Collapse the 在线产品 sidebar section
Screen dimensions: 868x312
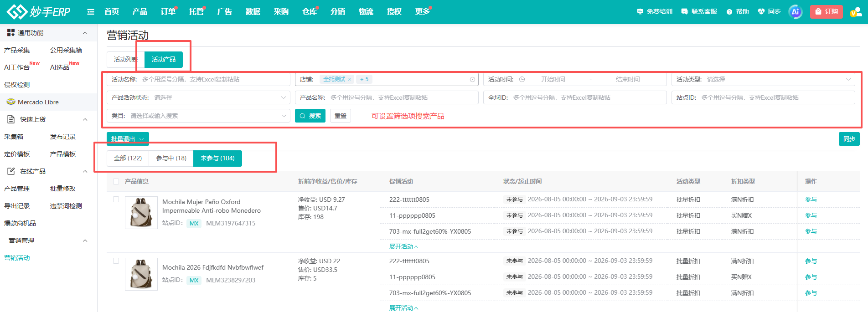85,171
